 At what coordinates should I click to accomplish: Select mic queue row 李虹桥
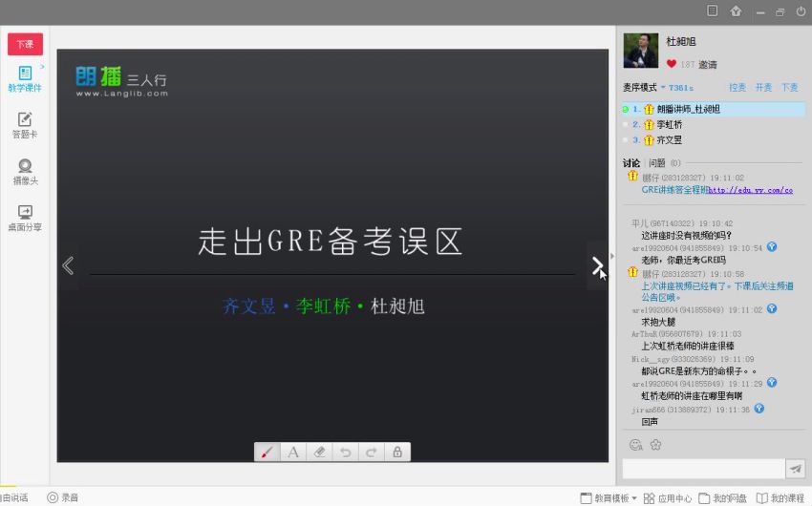point(714,125)
